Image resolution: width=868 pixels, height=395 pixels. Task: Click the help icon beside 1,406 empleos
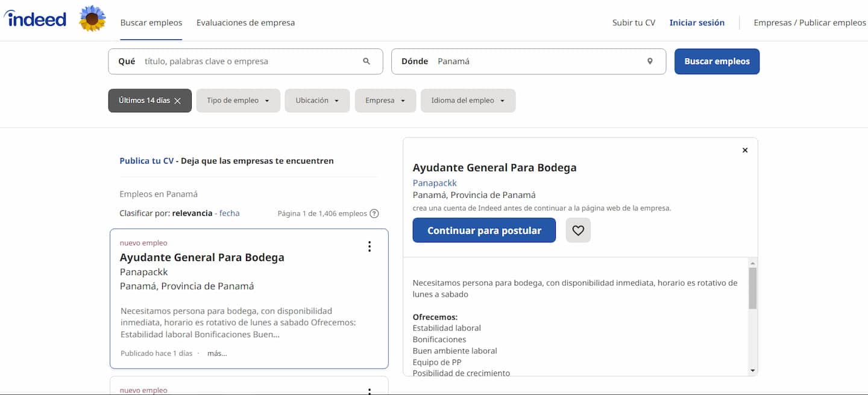374,213
